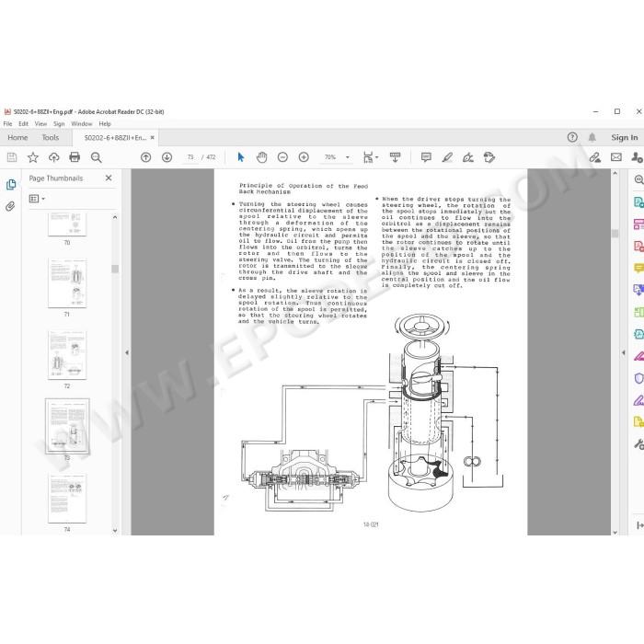644x644 pixels.
Task: Open the More Tools wrench icon
Action: pos(638,444)
